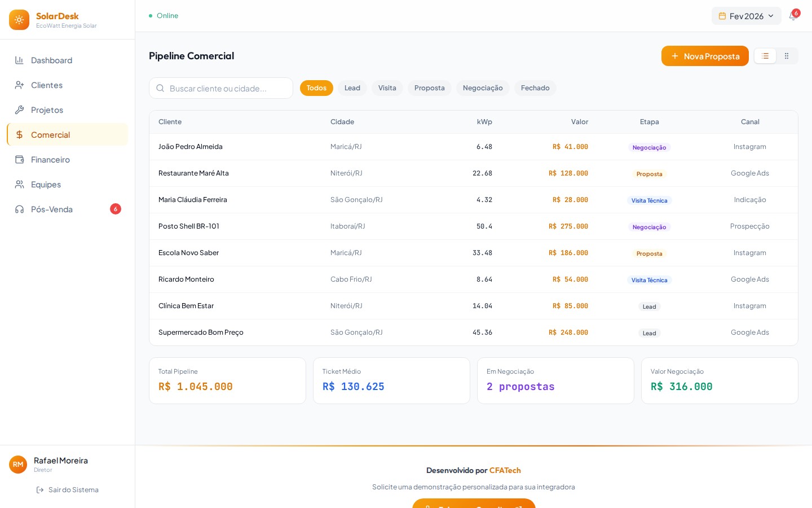The image size is (812, 508).
Task: Filter by Fechado stage
Action: pyautogui.click(x=535, y=88)
